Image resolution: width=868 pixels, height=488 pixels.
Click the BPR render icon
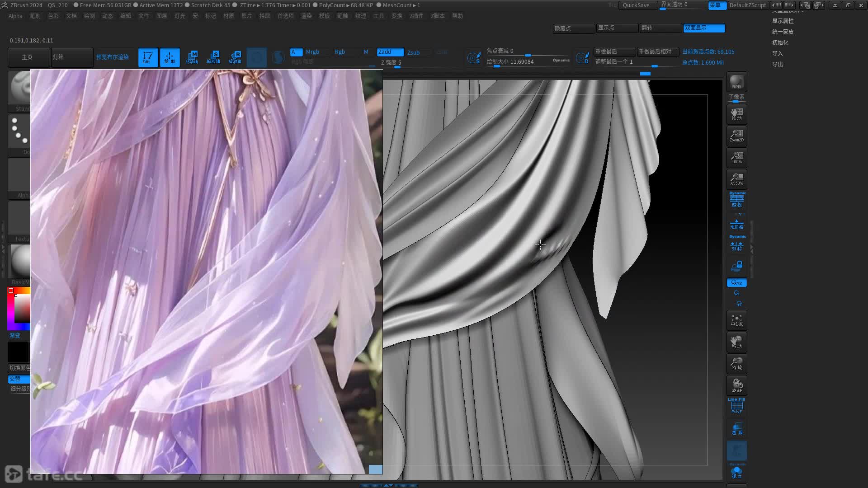736,82
